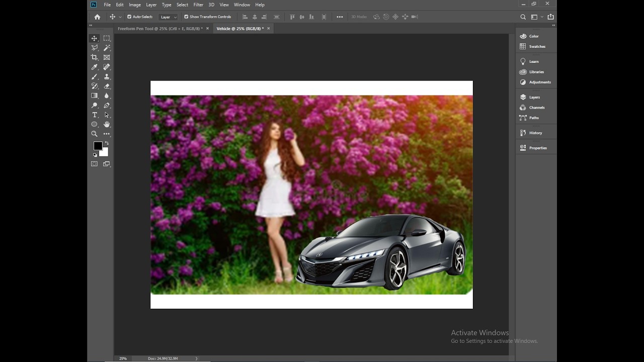
Task: Select the Hand tool
Action: 107,124
